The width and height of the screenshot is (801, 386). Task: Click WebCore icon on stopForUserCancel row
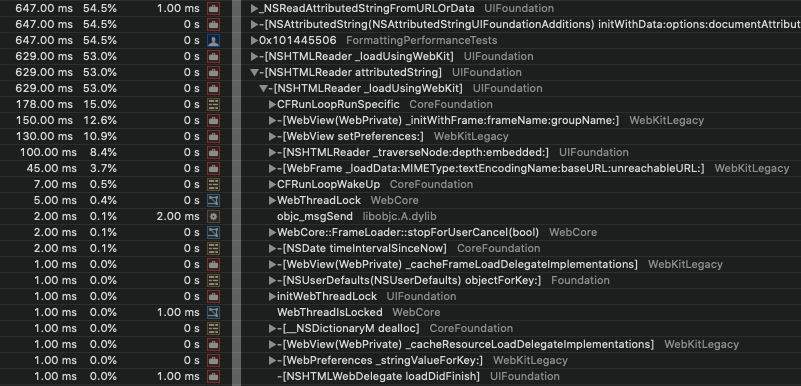click(x=214, y=232)
